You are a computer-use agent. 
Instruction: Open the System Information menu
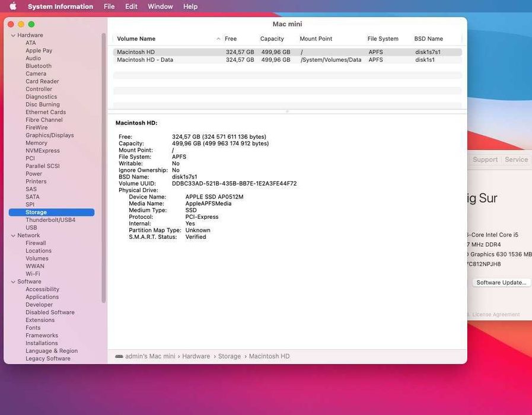[x=60, y=7]
